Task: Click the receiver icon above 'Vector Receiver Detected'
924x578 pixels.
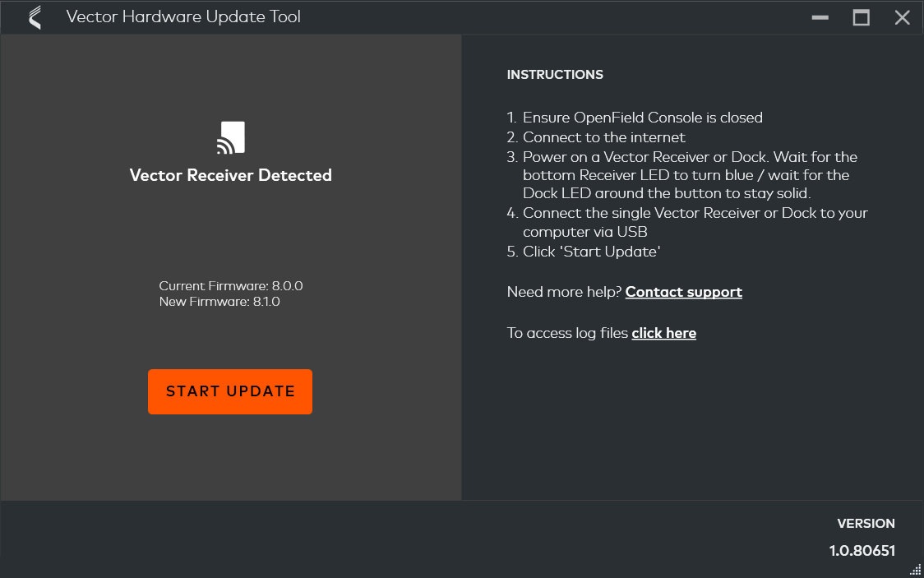Action: click(231, 137)
